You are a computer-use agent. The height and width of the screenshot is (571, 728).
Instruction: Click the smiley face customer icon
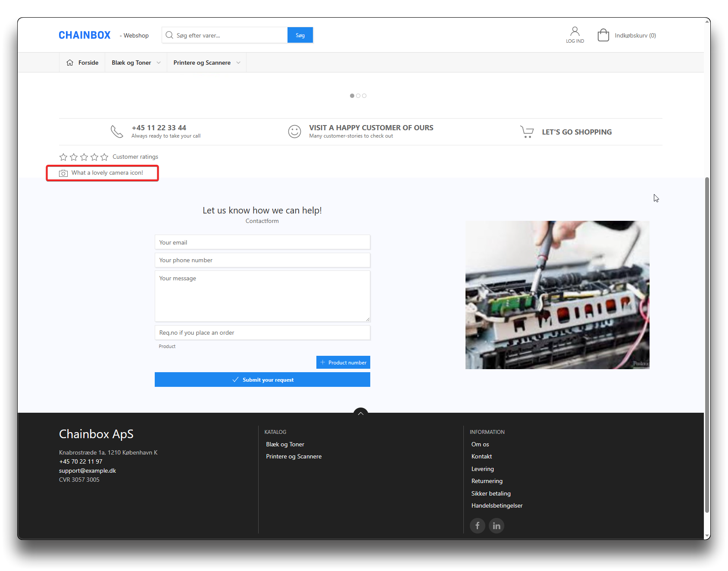[x=294, y=132]
